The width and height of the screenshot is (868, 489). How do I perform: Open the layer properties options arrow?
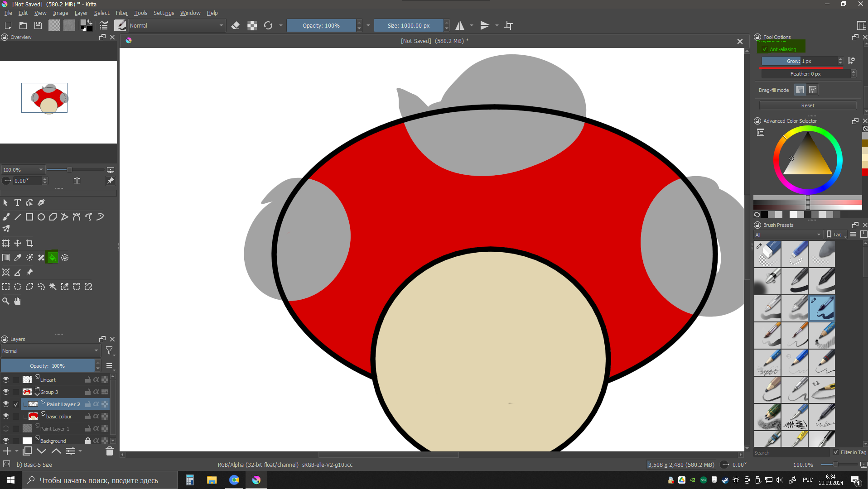tap(80, 451)
